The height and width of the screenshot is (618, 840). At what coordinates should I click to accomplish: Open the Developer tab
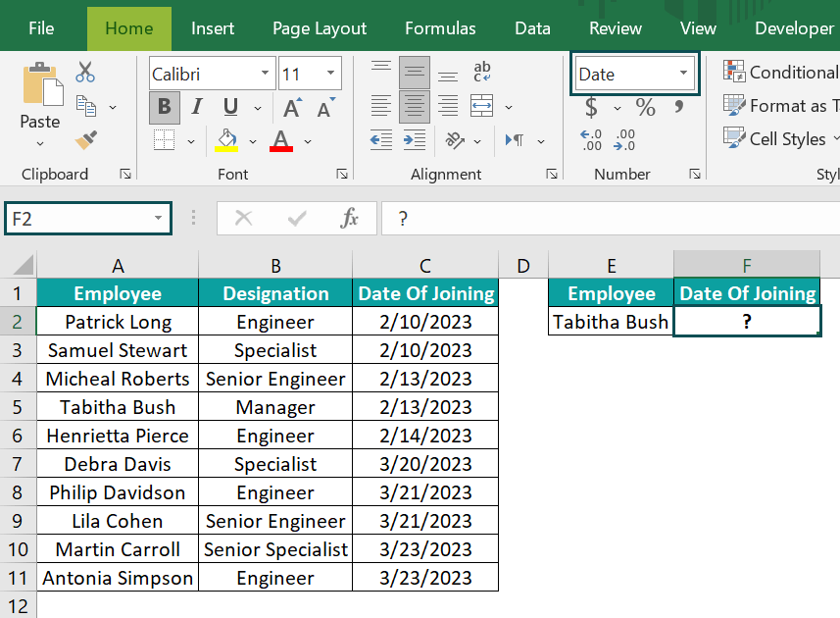coord(794,27)
